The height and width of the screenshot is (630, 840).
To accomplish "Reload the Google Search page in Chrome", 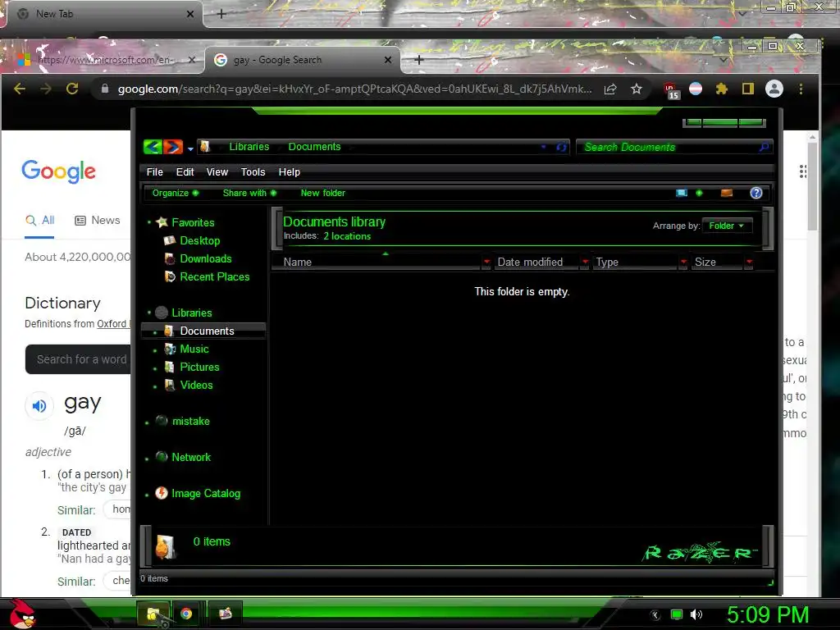I will [72, 89].
